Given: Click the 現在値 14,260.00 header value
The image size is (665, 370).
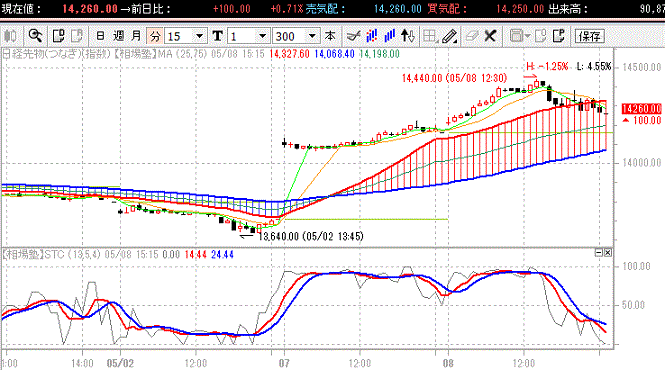Looking at the screenshot, I should coord(90,9).
